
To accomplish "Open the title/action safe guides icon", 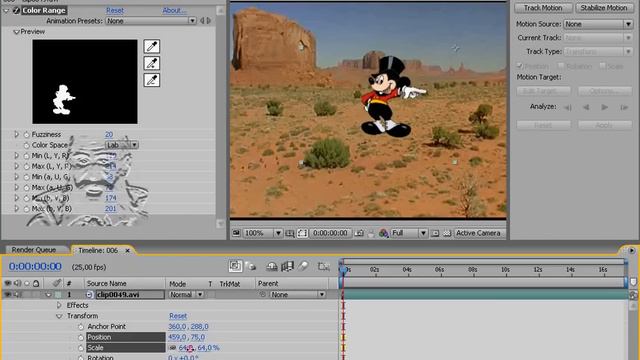I will tap(289, 233).
